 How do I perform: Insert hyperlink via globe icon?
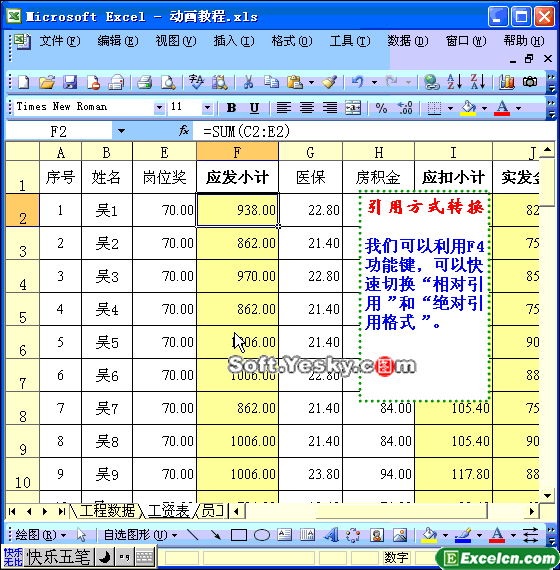tap(432, 82)
